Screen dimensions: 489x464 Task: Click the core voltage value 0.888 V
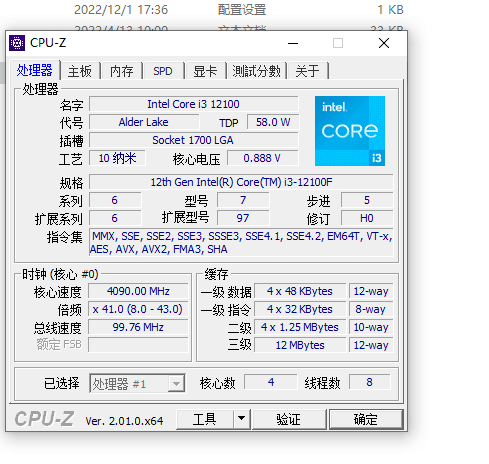263,158
